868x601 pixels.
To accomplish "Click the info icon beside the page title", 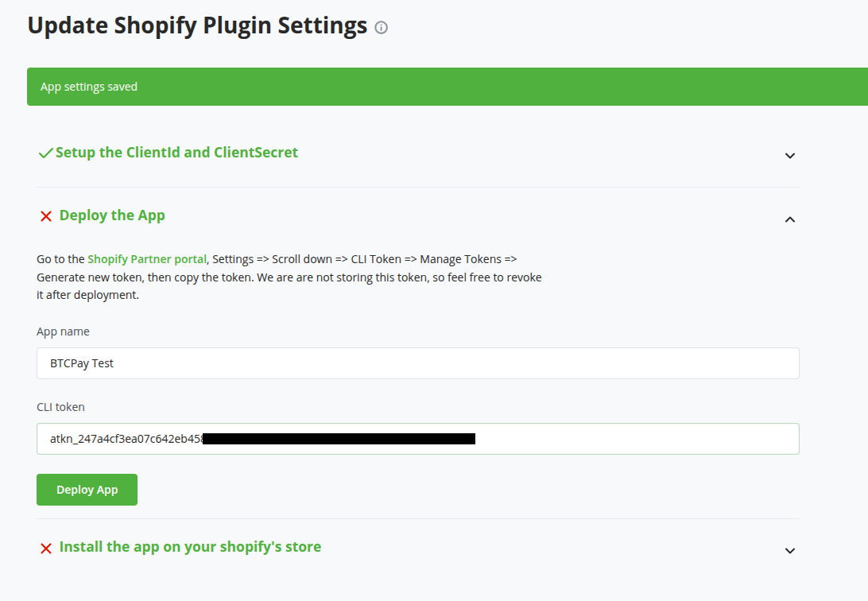I will pos(381,27).
